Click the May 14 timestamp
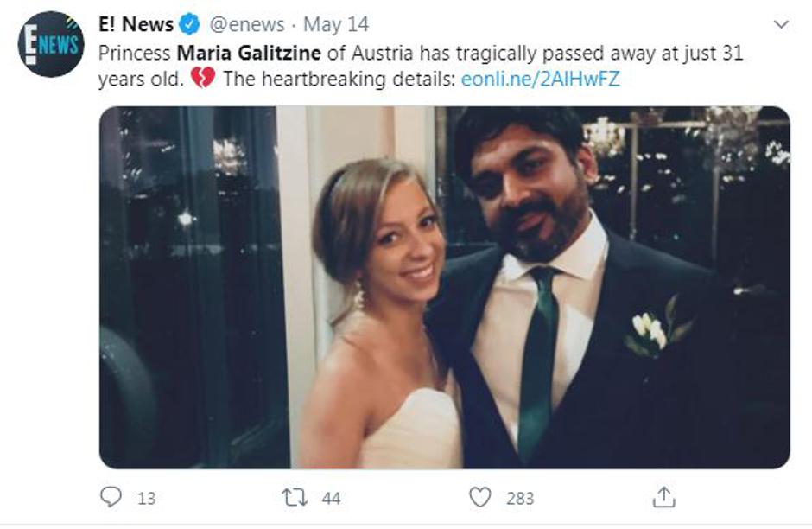This screenshot has width=812, height=529. pos(327,25)
